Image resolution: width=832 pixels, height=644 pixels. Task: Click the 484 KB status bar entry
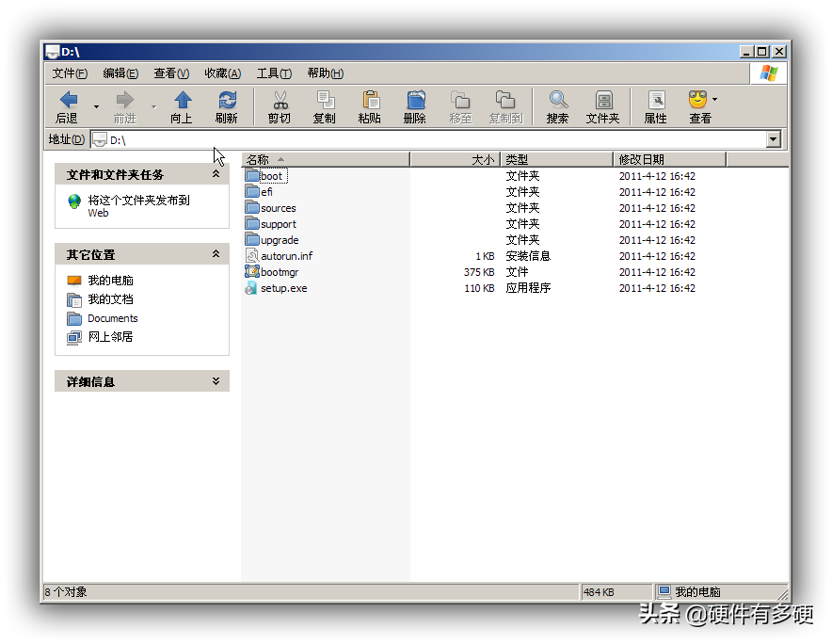(x=599, y=591)
